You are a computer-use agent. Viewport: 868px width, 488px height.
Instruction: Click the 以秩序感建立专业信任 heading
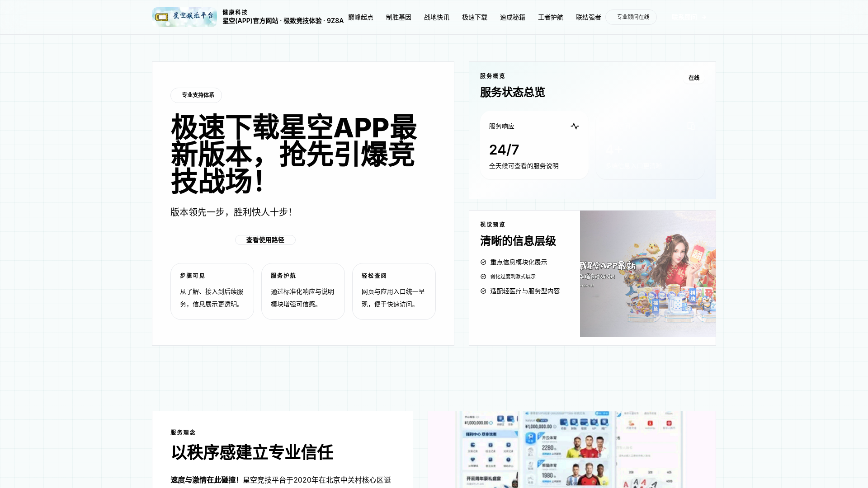coord(252,452)
